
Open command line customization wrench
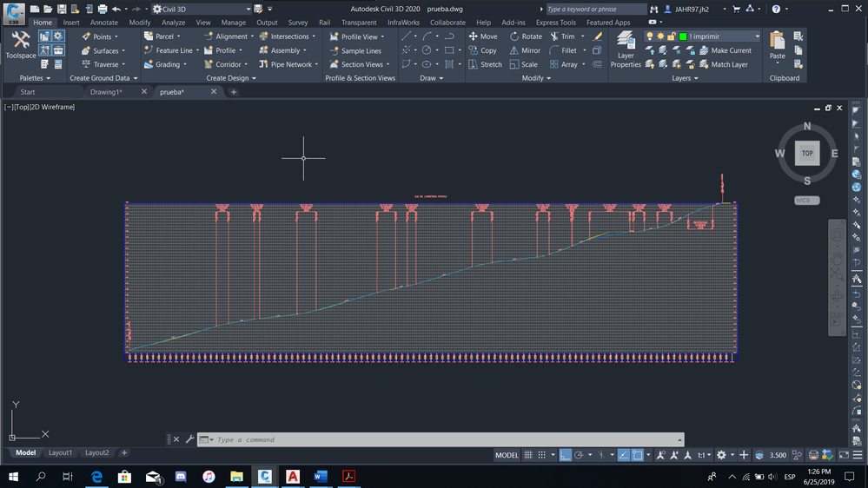189,439
